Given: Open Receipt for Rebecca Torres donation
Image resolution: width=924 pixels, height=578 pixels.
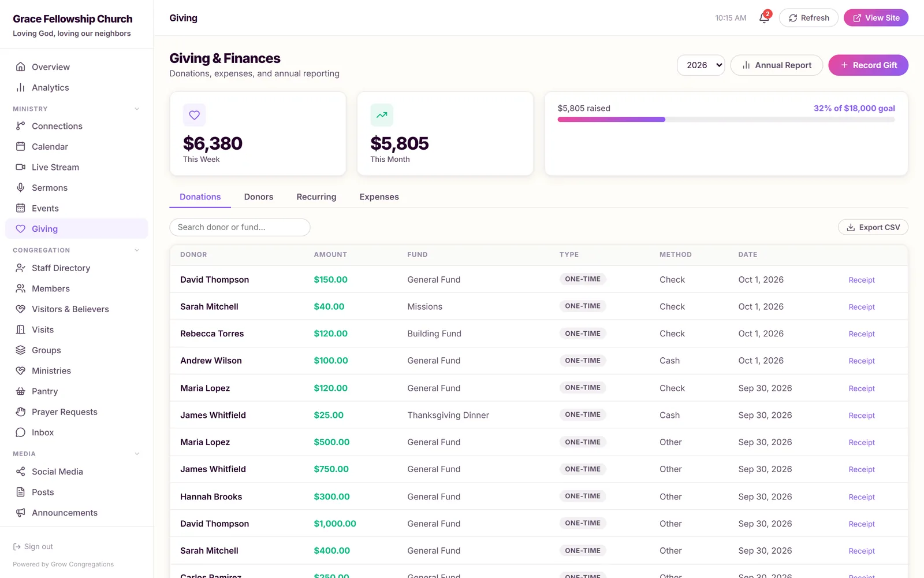Looking at the screenshot, I should point(862,334).
